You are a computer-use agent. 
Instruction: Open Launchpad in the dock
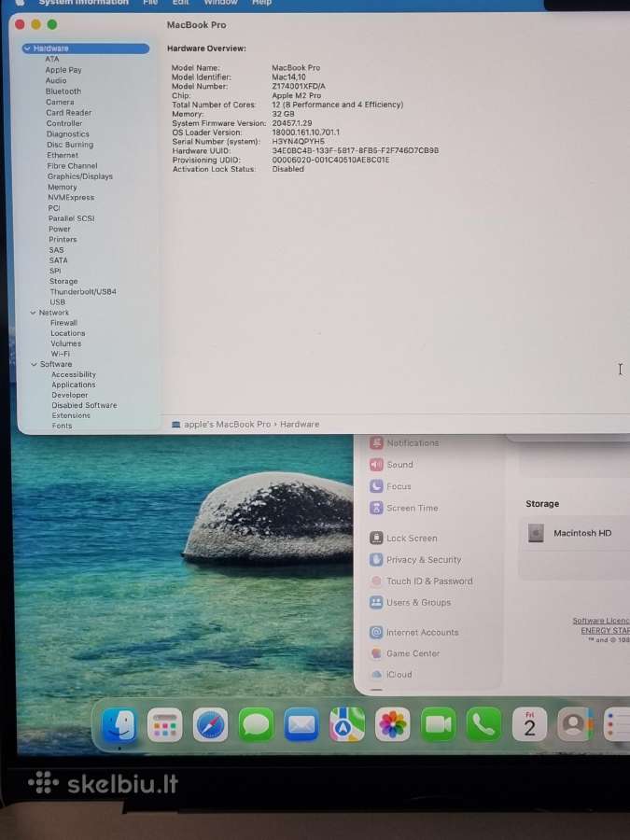pos(164,725)
